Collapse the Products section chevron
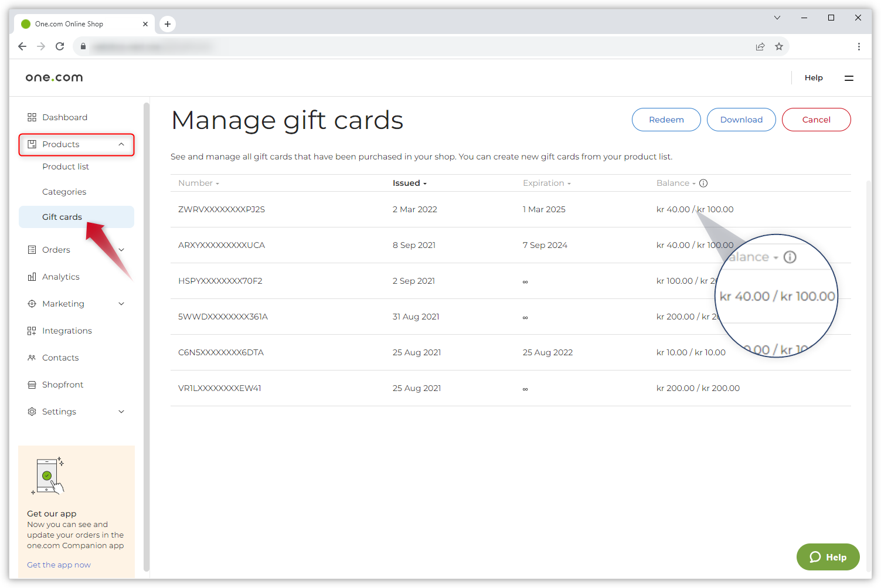 tap(121, 144)
